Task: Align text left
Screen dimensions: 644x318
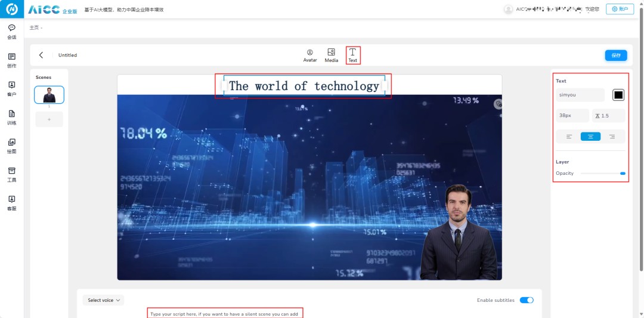Action: click(x=569, y=137)
